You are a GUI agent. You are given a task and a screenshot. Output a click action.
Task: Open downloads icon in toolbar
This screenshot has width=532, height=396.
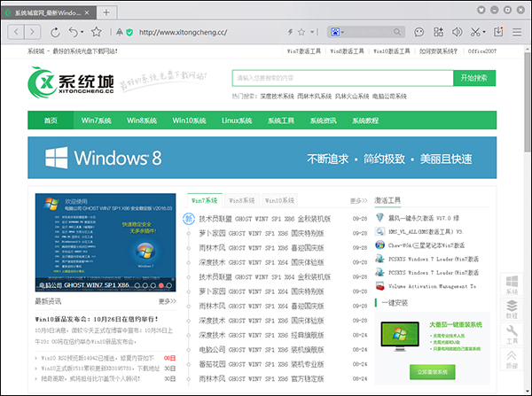point(498,32)
